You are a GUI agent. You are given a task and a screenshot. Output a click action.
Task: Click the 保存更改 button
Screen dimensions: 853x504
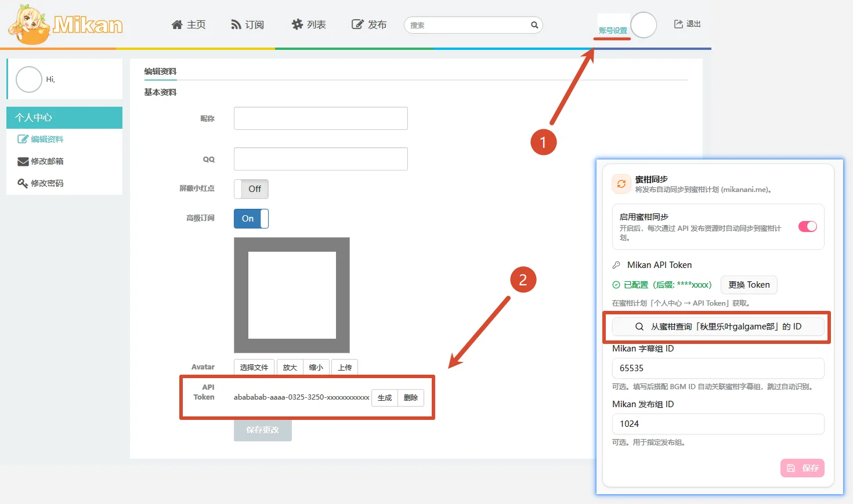pyautogui.click(x=263, y=430)
